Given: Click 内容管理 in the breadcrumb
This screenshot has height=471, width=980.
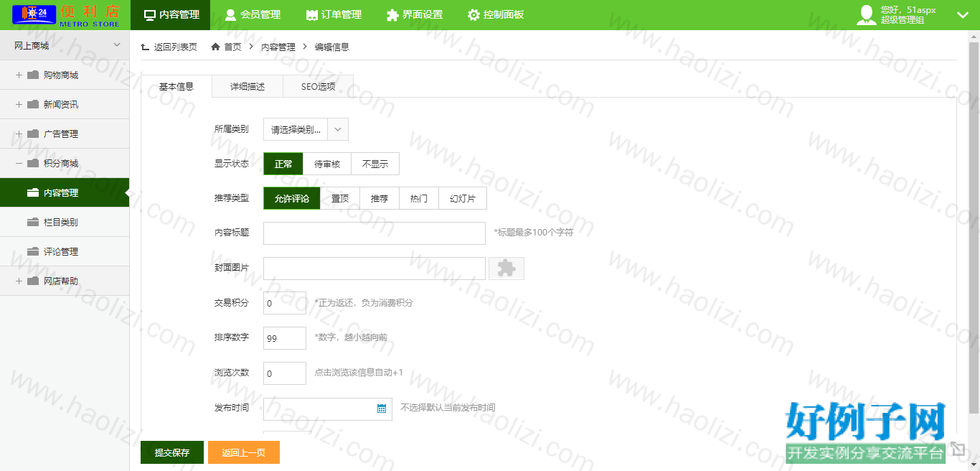Looking at the screenshot, I should pyautogui.click(x=278, y=47).
